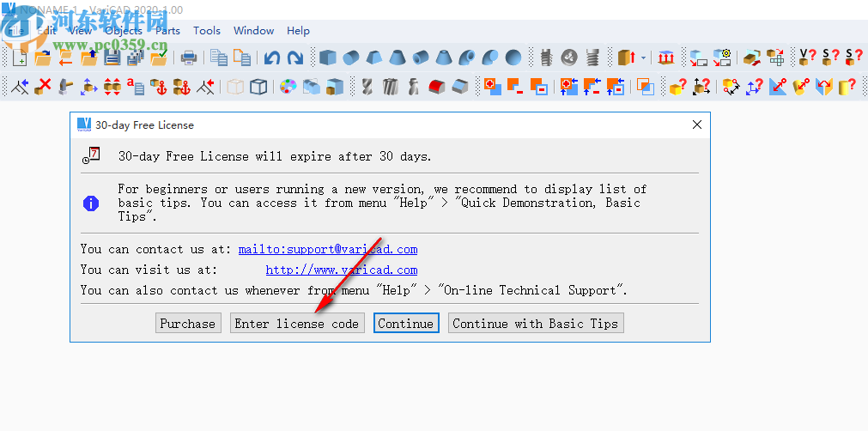Click the New document icon
The width and height of the screenshot is (868, 431).
(19, 58)
